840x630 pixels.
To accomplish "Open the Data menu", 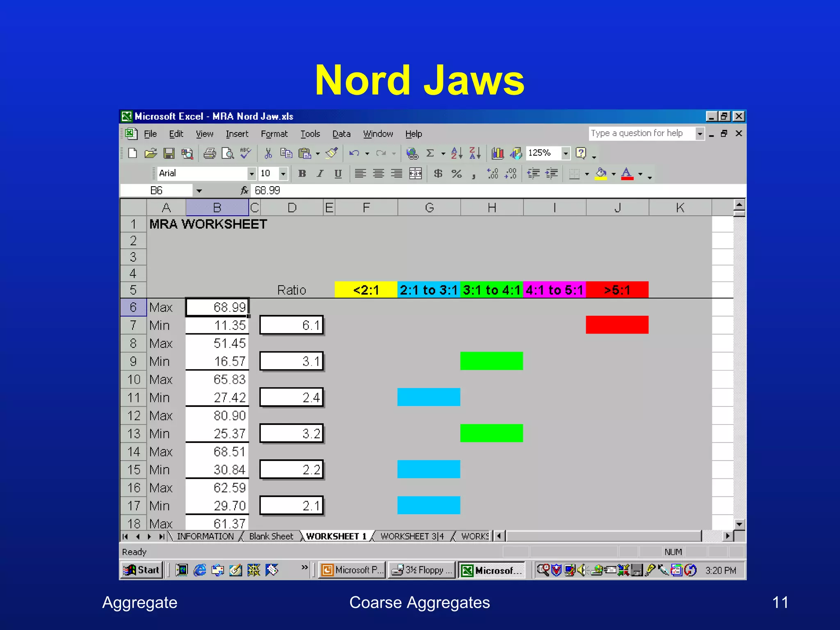I will click(x=341, y=134).
